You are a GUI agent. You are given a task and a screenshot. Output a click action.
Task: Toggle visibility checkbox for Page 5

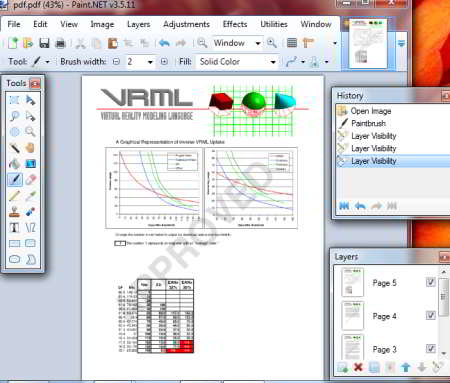[x=431, y=282]
